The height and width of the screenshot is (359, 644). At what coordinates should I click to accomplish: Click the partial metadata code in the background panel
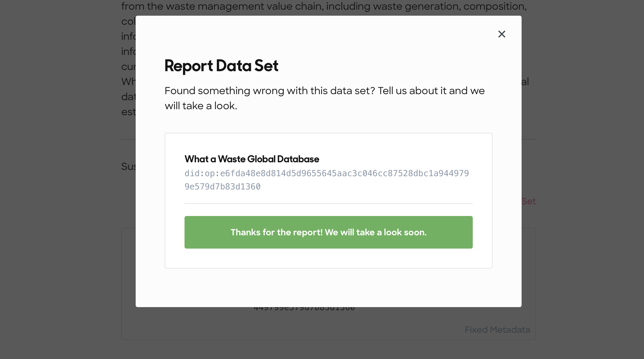coord(304,308)
